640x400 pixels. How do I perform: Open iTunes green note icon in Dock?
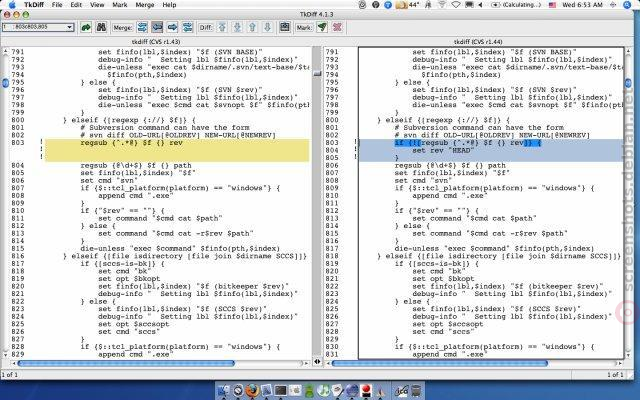pyautogui.click(x=323, y=391)
